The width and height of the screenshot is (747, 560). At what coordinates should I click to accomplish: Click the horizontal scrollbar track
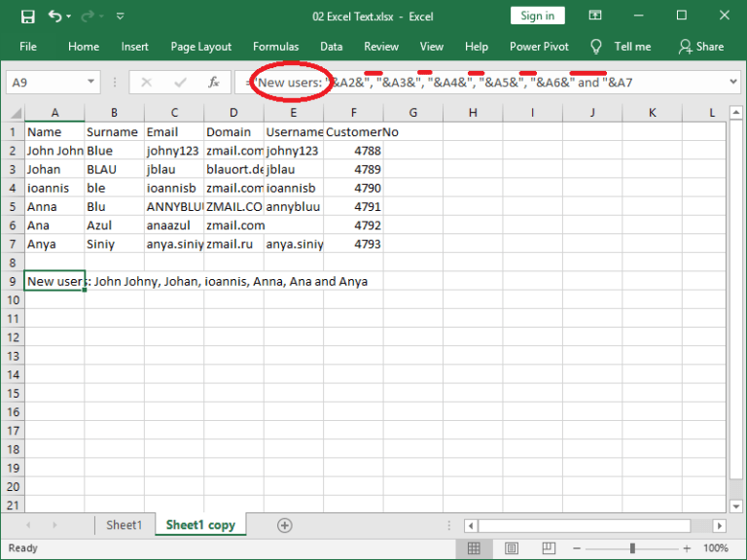tap(595, 526)
